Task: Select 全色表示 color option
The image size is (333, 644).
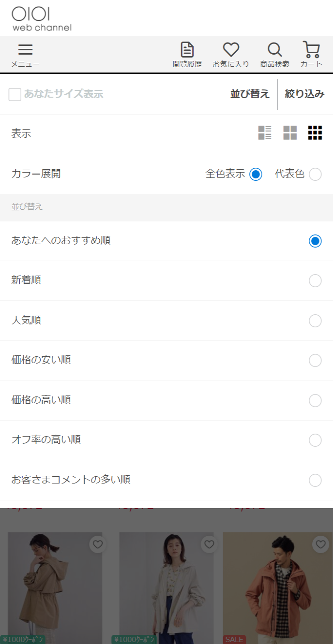Action: pyautogui.click(x=256, y=174)
